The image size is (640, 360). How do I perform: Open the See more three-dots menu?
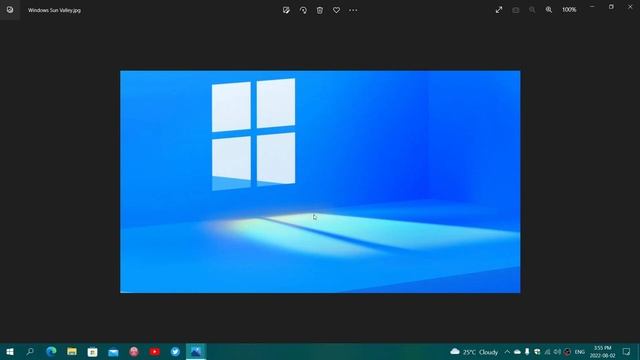353,10
